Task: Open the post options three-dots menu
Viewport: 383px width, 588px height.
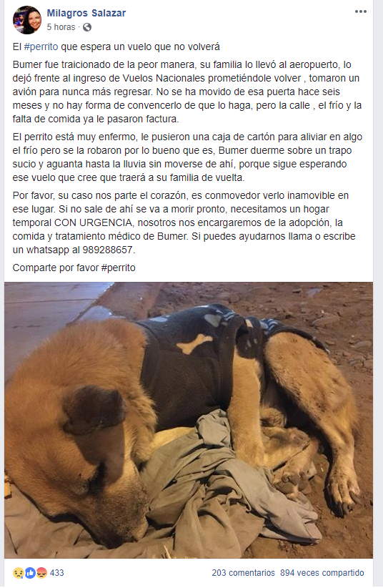Action: [361, 12]
